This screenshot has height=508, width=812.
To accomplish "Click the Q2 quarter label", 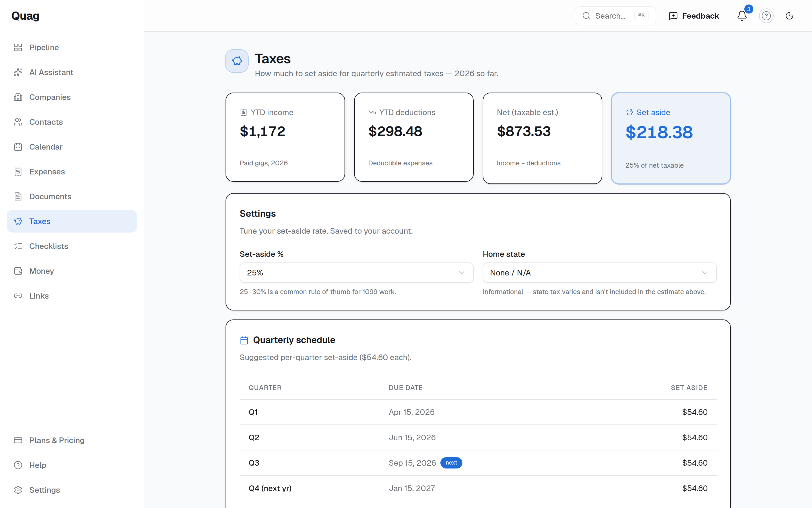I will [254, 437].
